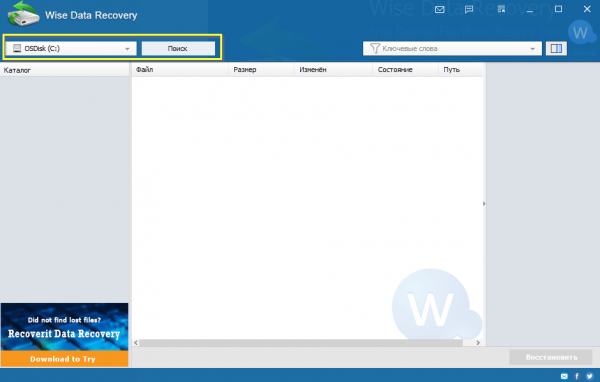Click the Восстановить recover button

click(551, 357)
